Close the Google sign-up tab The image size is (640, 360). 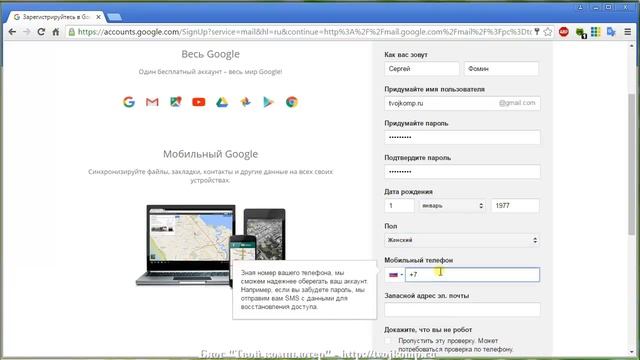[x=98, y=17]
